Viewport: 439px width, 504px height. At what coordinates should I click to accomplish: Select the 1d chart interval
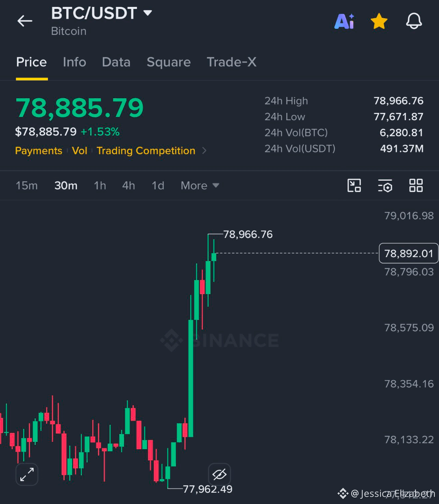tap(158, 186)
